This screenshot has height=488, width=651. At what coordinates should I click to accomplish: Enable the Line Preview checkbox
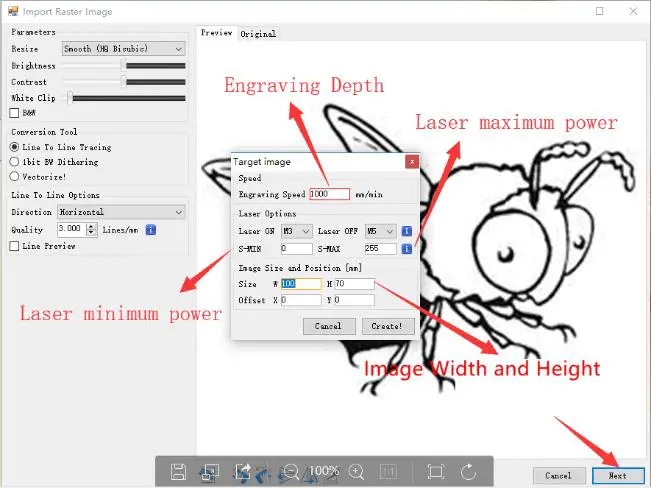(x=15, y=246)
